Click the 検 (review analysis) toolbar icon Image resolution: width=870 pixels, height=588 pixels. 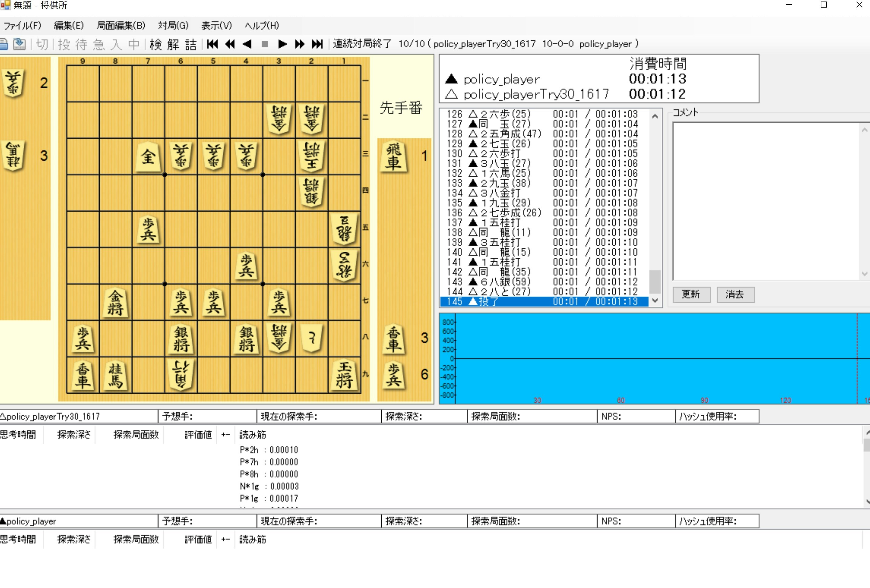pos(156,45)
